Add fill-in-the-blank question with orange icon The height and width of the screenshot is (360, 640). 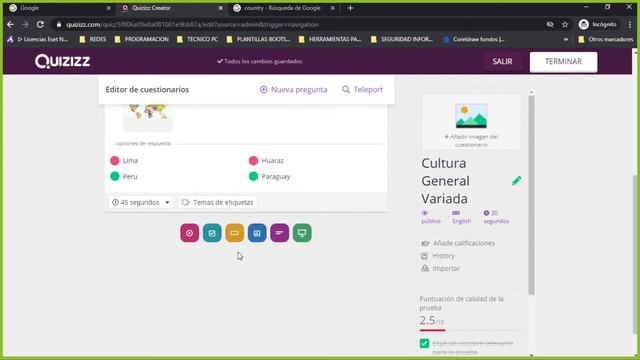pos(234,233)
